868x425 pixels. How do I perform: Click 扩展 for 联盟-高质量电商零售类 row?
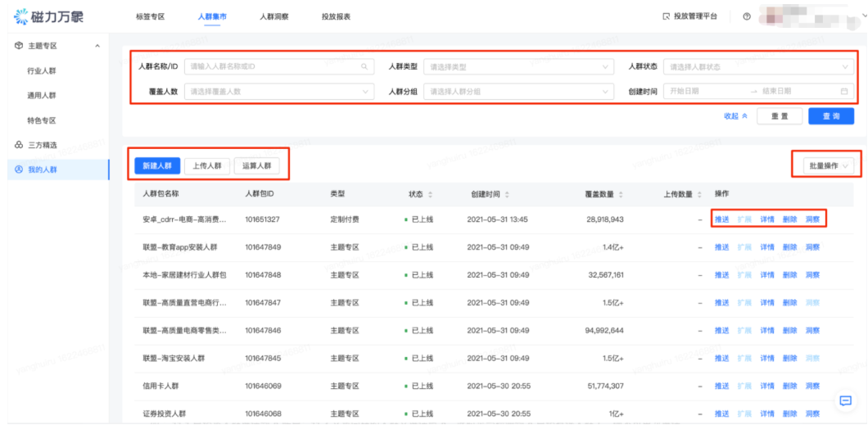point(744,330)
